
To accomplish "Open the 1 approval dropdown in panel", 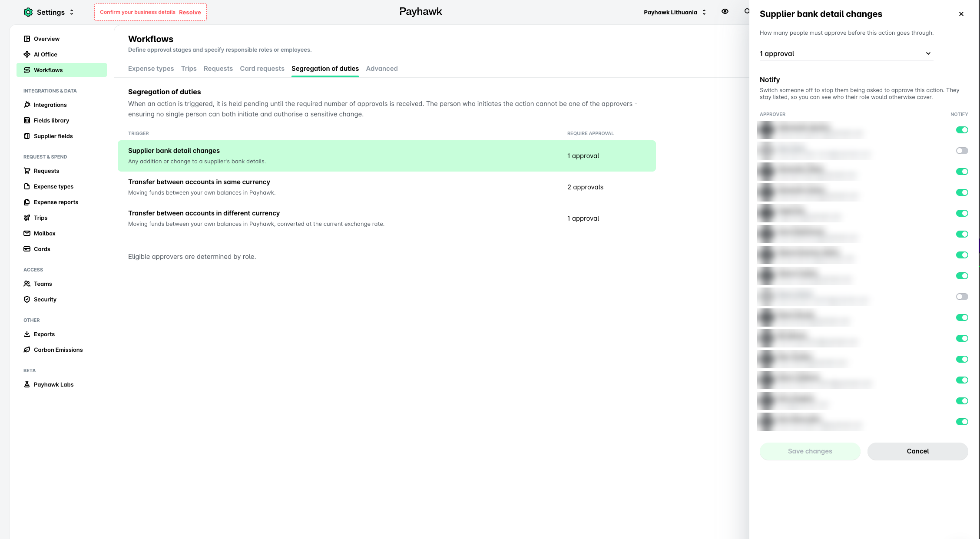I will (x=846, y=53).
